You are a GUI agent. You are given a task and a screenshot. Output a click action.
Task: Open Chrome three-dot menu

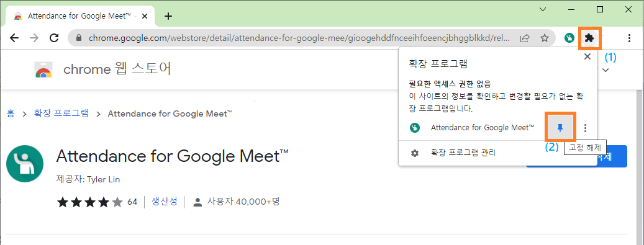coord(629,38)
